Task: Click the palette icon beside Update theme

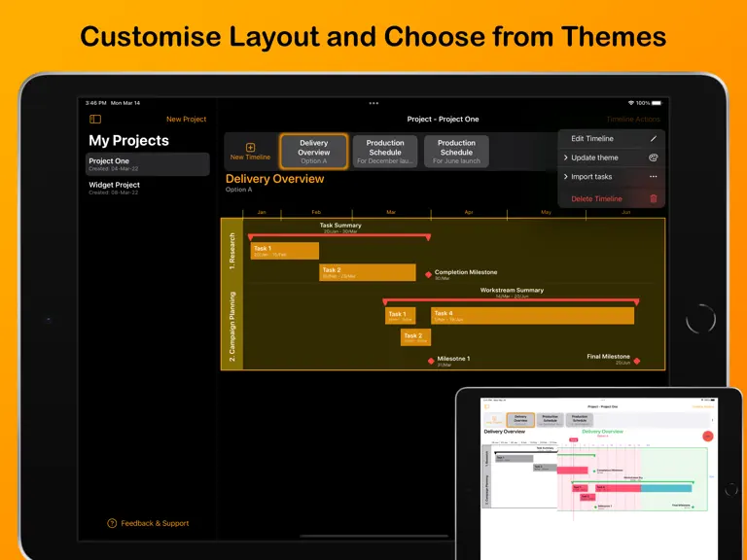Action: point(654,157)
